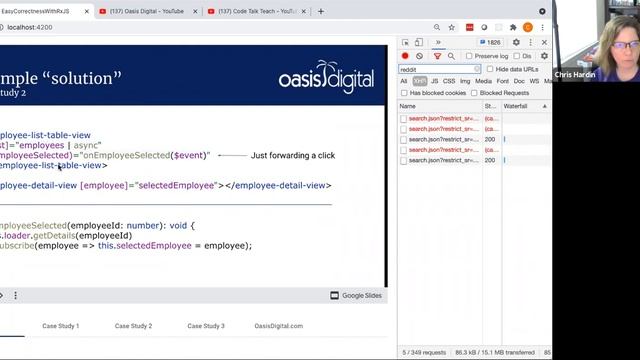Screen dimensions: 640x360
Task: Open the orange Chrome profile avatar
Action: (528, 27)
